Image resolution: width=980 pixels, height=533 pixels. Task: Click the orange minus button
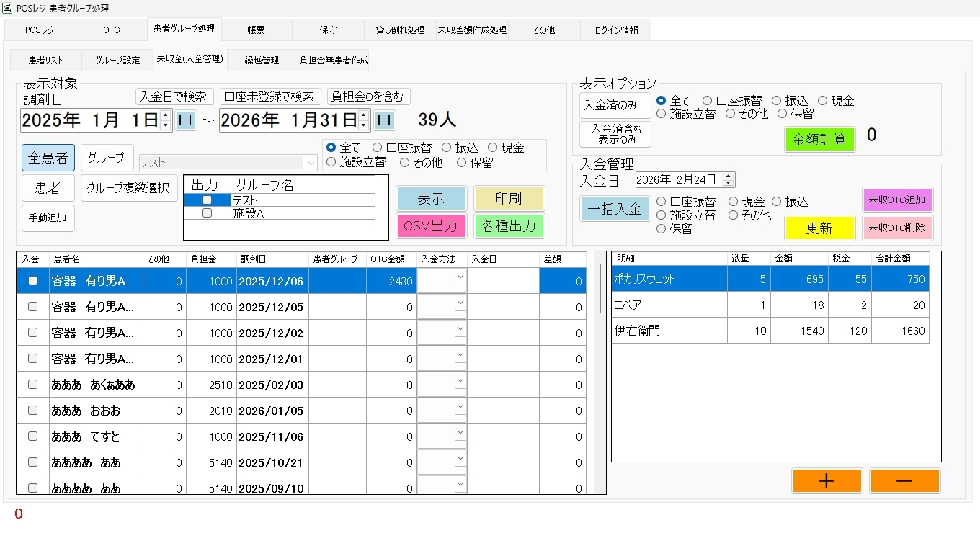(x=904, y=481)
